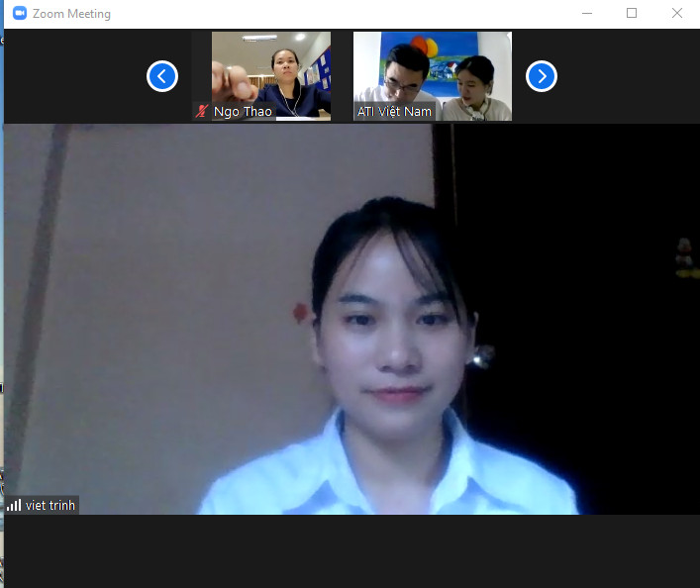Screen dimensions: 700x588
Task: Minimize the Zoom Meeting window
Action: [x=587, y=14]
